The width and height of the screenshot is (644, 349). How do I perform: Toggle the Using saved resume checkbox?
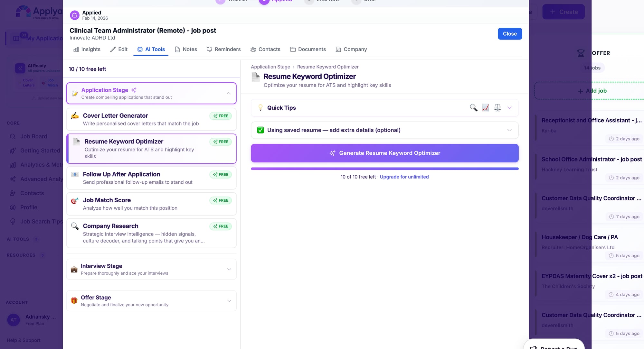pyautogui.click(x=260, y=130)
